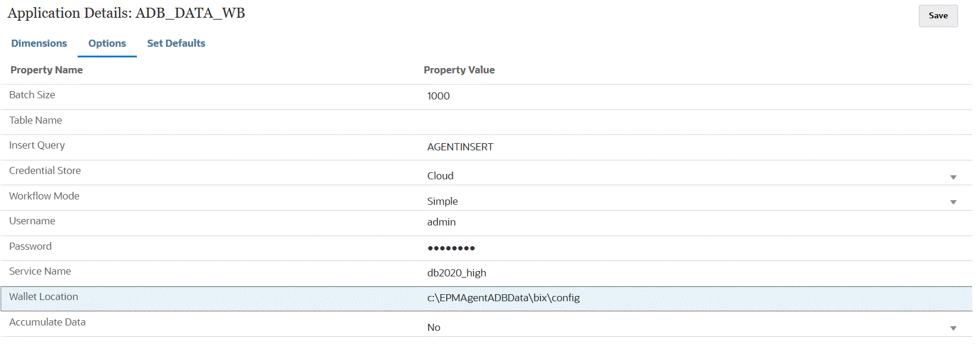The image size is (980, 364).
Task: Open the Credential Store dropdown
Action: (953, 176)
